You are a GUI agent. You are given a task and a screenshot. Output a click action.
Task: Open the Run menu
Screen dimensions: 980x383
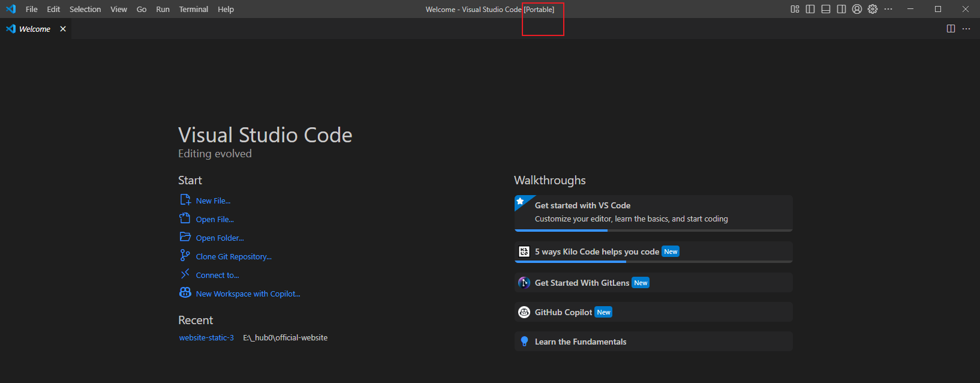click(163, 9)
